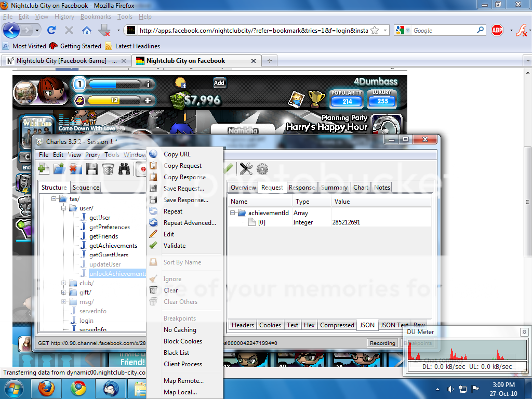Screen dimensions: 532x399
Task: Select getAchievements tree item
Action: [x=113, y=246]
